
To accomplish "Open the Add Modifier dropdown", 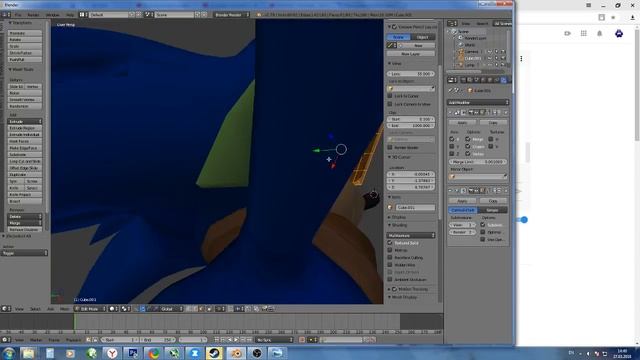I will pyautogui.click(x=478, y=102).
